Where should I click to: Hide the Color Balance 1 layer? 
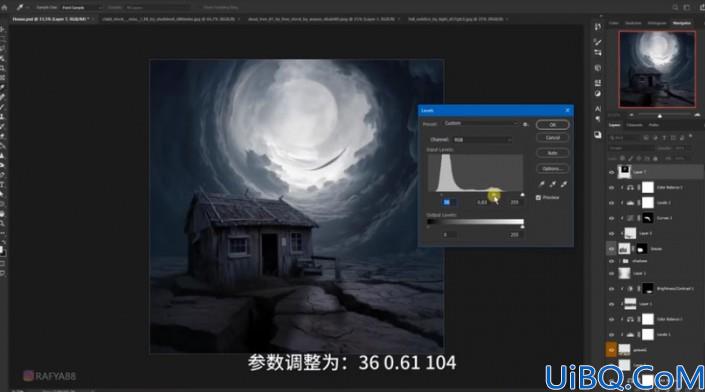[x=611, y=319]
